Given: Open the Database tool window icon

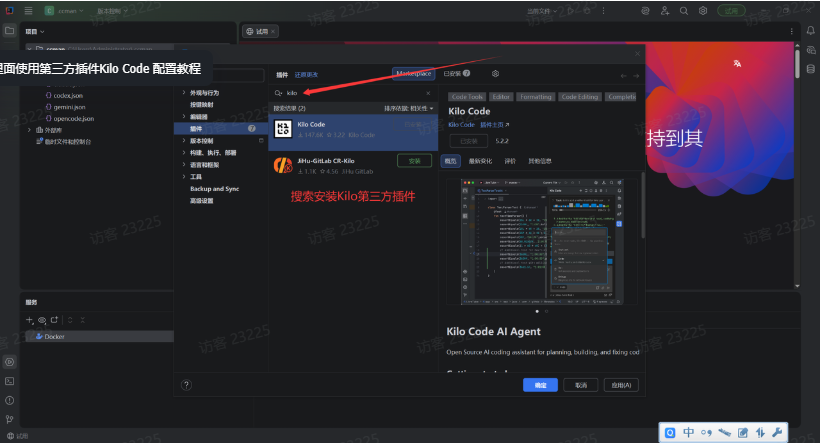Looking at the screenshot, I should pos(811,69).
